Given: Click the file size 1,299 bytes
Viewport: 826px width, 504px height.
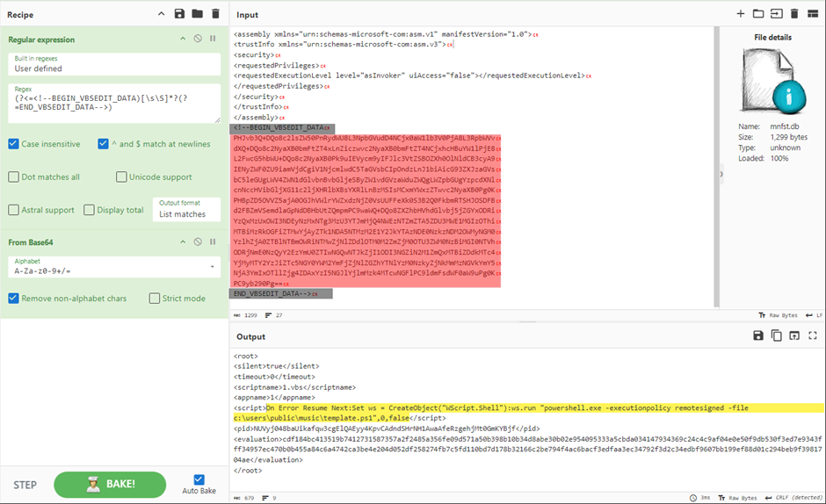Looking at the screenshot, I should 788,137.
